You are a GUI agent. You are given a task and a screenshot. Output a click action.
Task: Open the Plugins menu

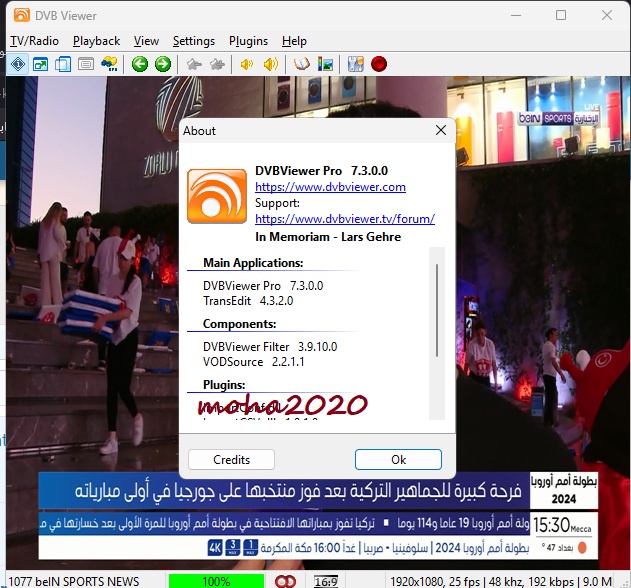click(248, 41)
